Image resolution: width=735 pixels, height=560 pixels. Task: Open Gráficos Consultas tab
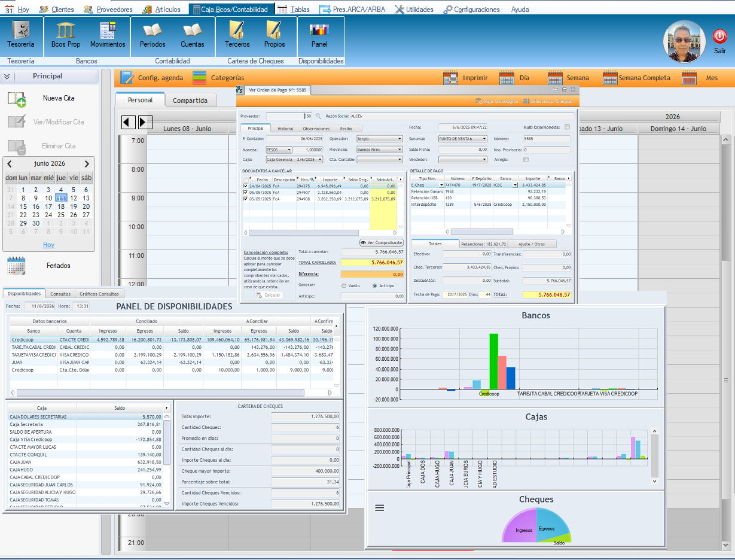click(99, 294)
